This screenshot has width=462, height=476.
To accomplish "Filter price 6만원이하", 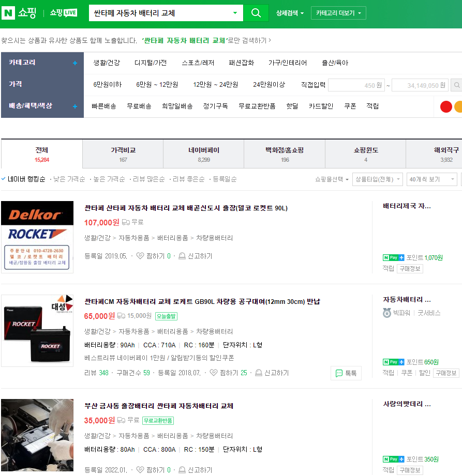I will (107, 85).
